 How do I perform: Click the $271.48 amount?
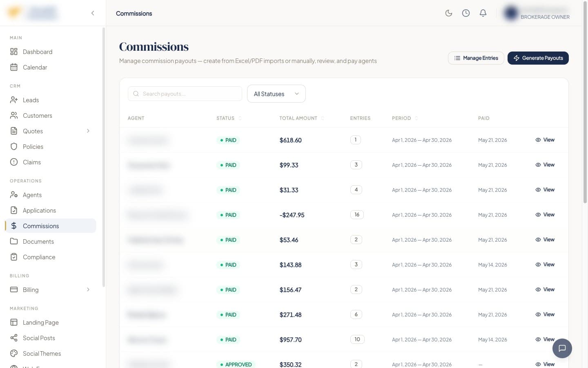(x=290, y=315)
